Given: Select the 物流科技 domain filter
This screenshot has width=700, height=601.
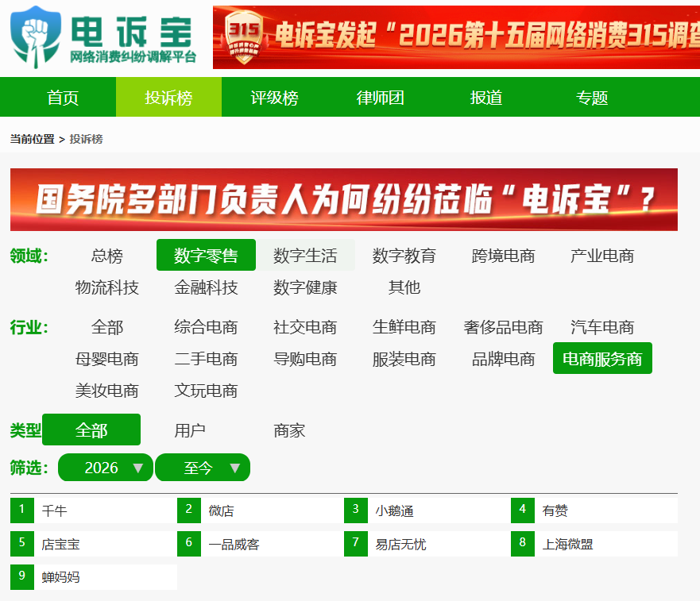Looking at the screenshot, I should point(107,287).
